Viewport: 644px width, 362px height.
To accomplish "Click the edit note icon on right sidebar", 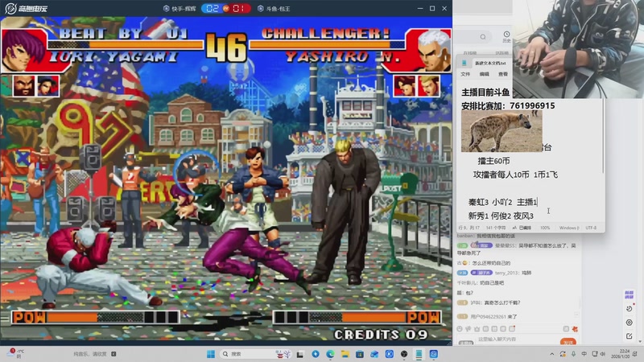I will click(x=629, y=336).
